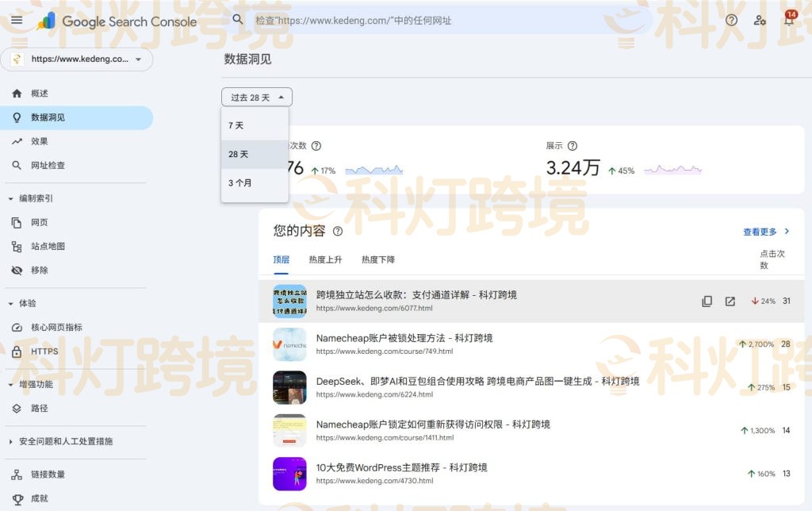Switch to the 热度下降 tab
Image resolution: width=812 pixels, height=511 pixels.
click(x=378, y=259)
